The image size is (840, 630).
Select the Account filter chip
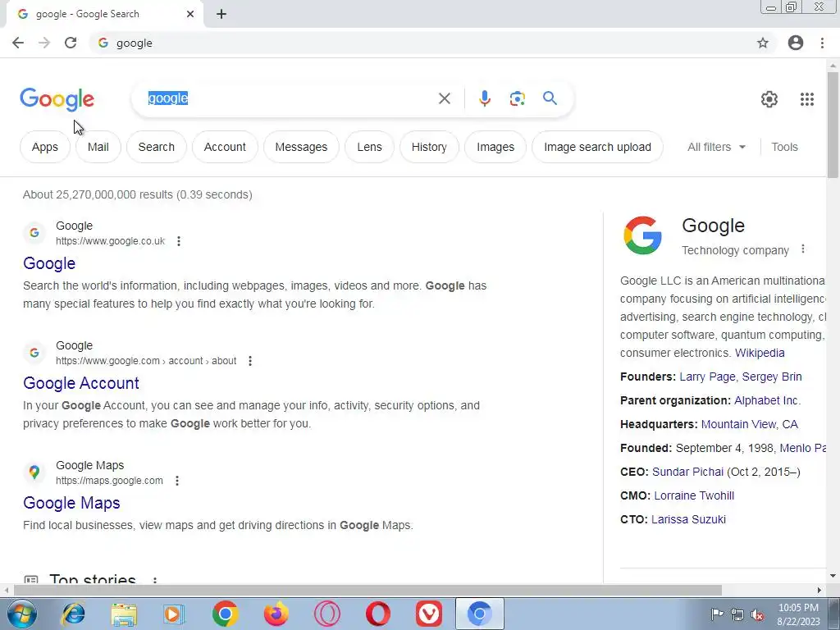click(225, 147)
